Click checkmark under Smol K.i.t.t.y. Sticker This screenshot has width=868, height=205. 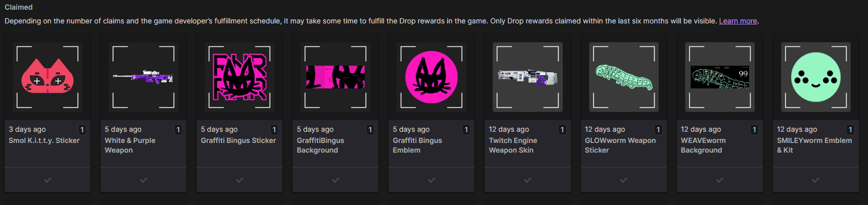click(x=47, y=180)
